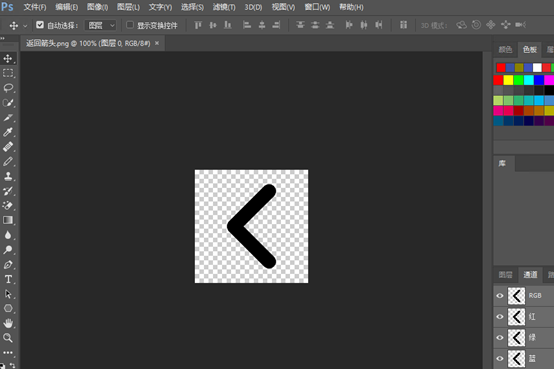This screenshot has width=554, height=369.
Task: Switch to the 图层 panel tab
Action: click(x=505, y=275)
